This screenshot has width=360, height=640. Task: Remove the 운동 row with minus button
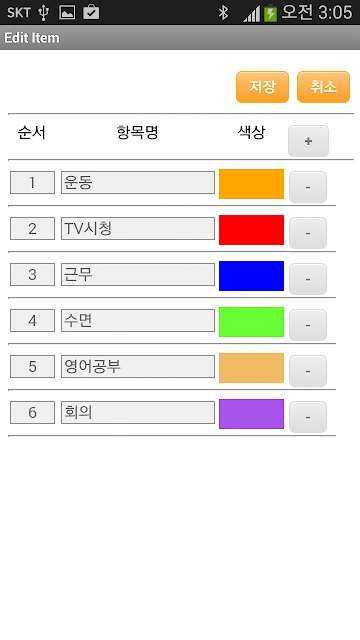pyautogui.click(x=308, y=187)
